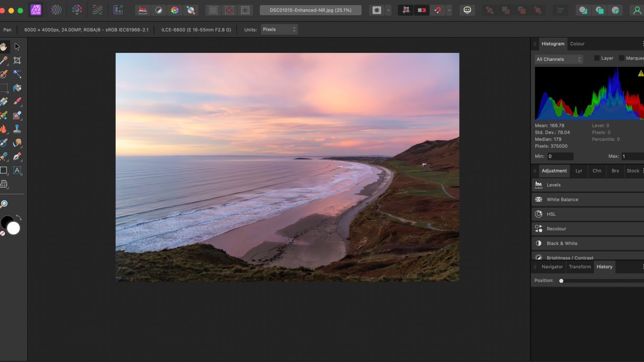Click the Invert Selection toolbar icon
The width and height of the screenshot is (644, 362).
point(245,10)
